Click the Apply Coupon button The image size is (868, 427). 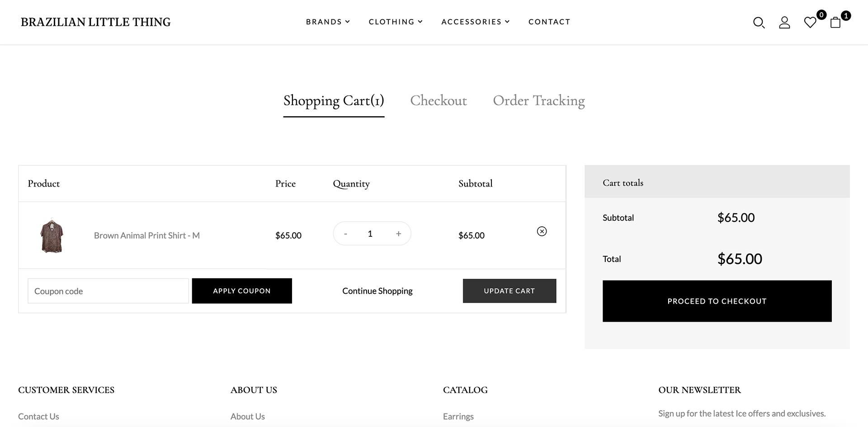(x=242, y=291)
